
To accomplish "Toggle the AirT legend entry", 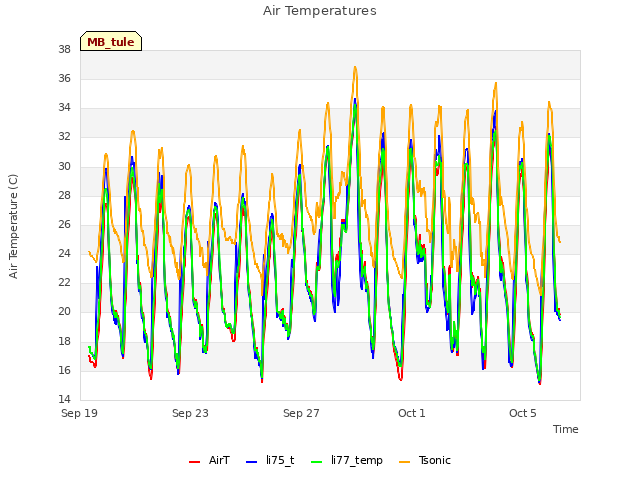I will (209, 460).
